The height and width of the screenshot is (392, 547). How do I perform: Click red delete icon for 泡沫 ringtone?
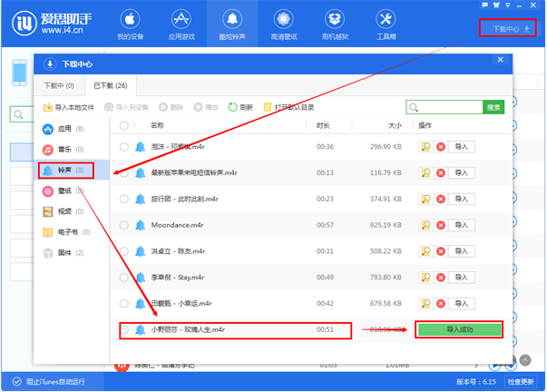coord(441,146)
